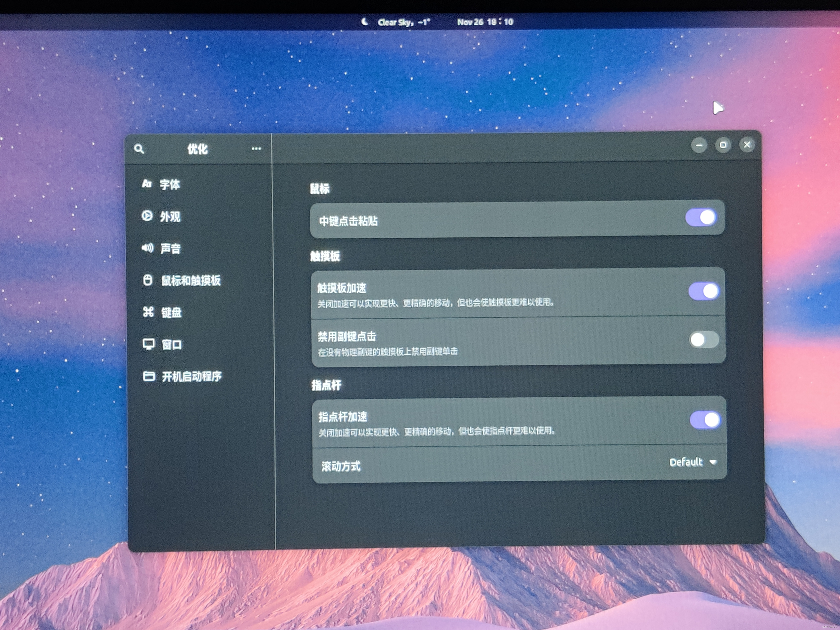Image resolution: width=840 pixels, height=630 pixels.
Task: Click the Windows (窗口) monitor icon
Action: coord(148,344)
